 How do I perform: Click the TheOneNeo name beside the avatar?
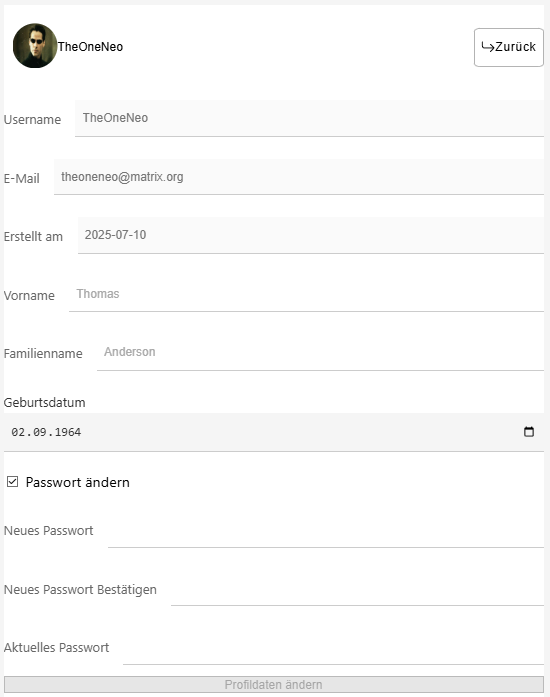point(90,47)
